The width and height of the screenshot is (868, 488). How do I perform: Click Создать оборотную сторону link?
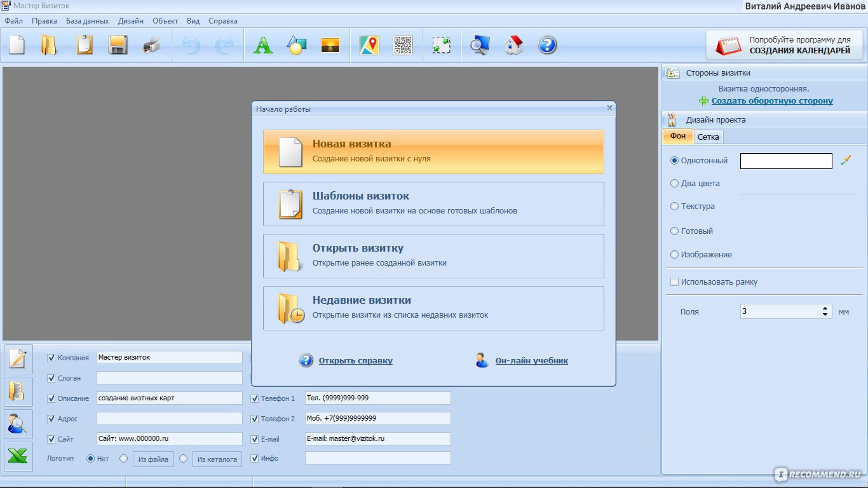click(x=772, y=101)
